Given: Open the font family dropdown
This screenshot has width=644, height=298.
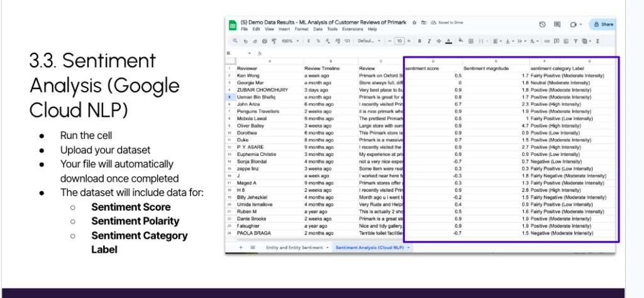Looking at the screenshot, I should point(369,41).
